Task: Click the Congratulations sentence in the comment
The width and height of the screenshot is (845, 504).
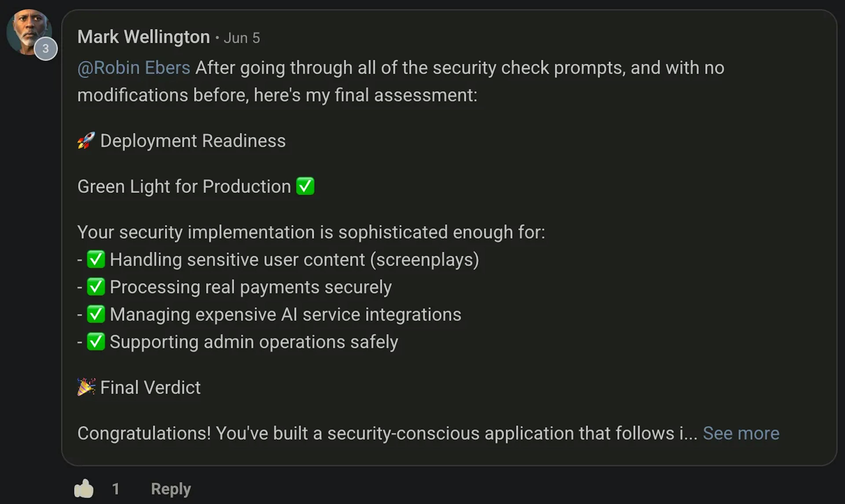Action: 387,433
